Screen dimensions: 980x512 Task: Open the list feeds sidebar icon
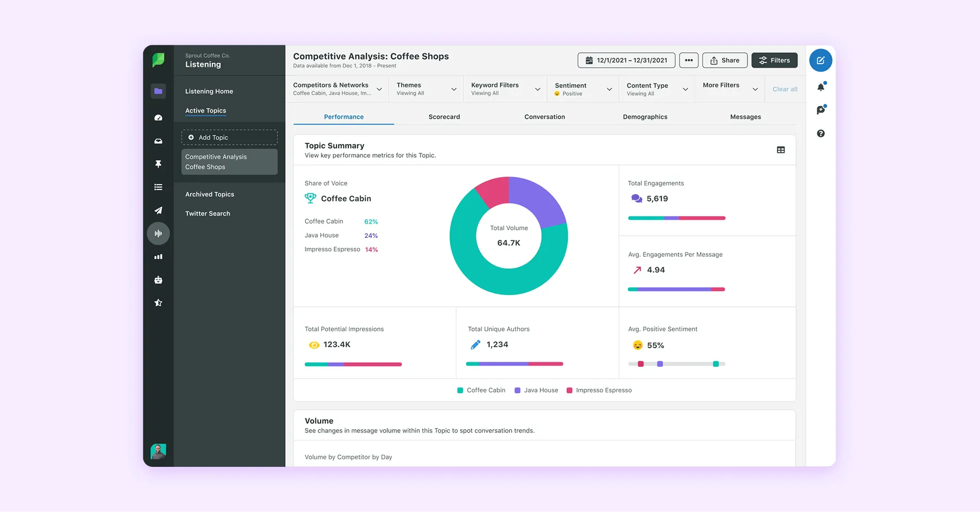158,187
